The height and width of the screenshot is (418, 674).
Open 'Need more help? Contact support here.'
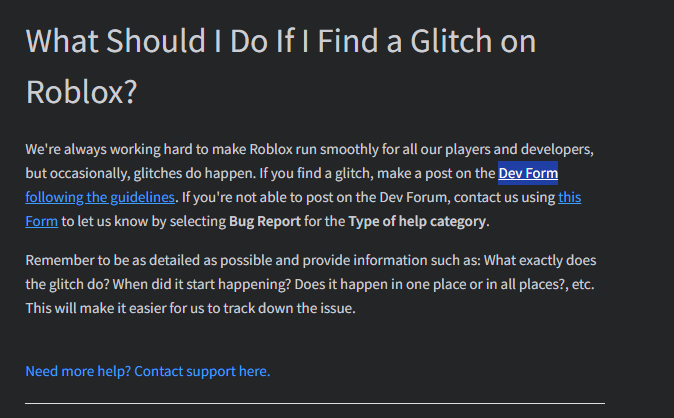(148, 371)
